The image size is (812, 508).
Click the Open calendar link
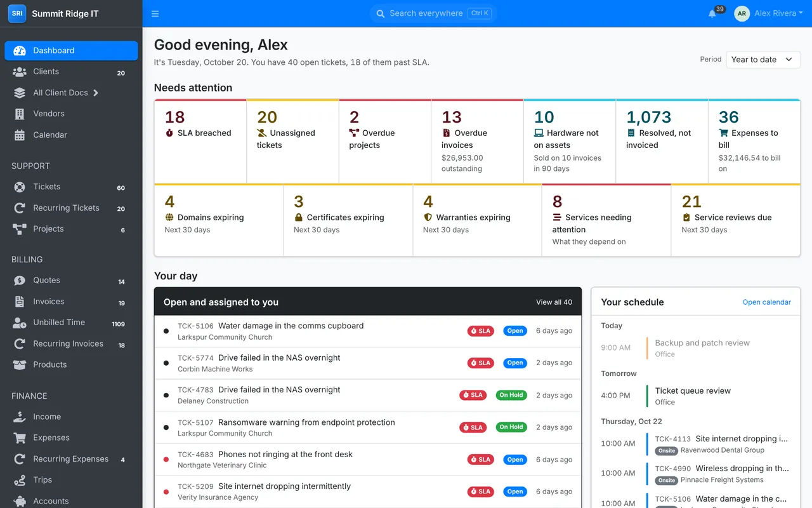(766, 302)
